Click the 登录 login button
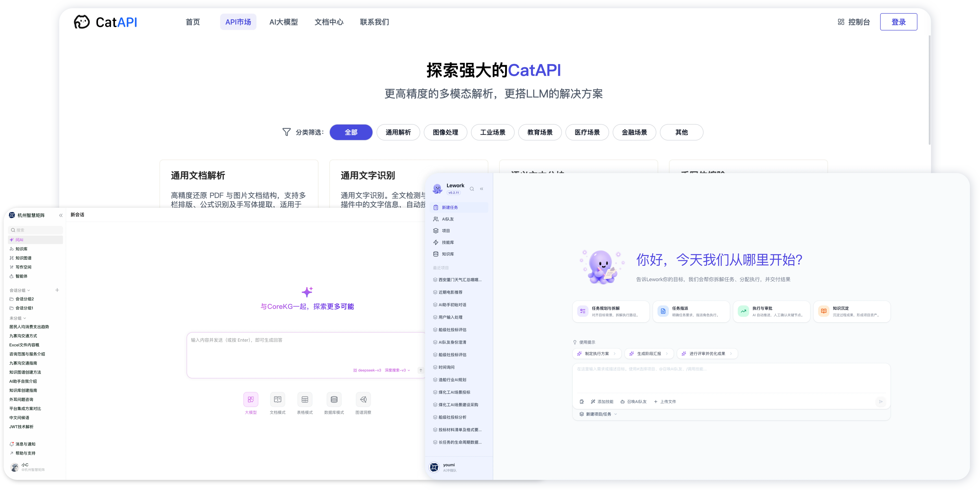 point(899,22)
